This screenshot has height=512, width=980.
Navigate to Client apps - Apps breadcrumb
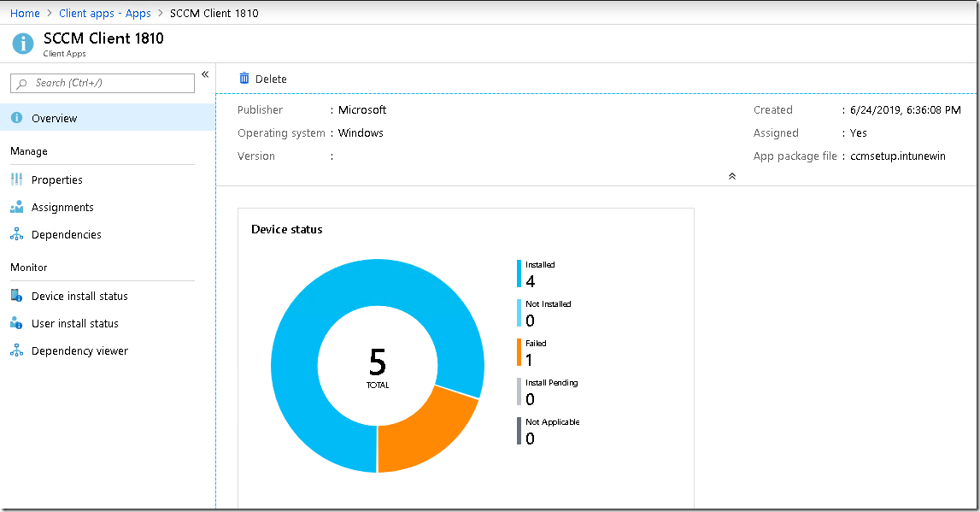[x=104, y=13]
